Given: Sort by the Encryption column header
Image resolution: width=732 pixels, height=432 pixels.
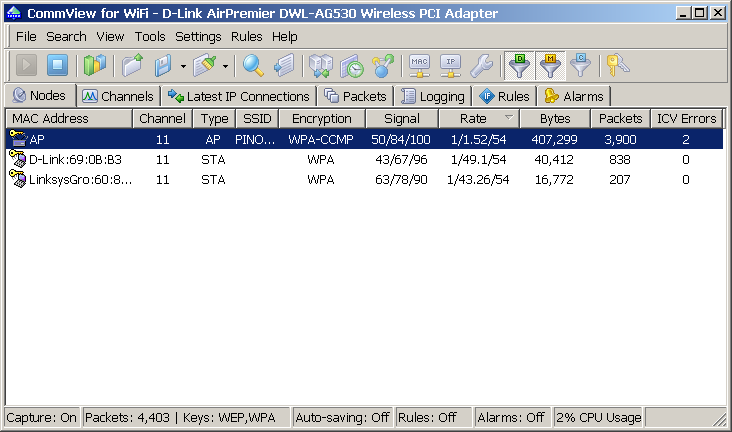Looking at the screenshot, I should point(322,119).
